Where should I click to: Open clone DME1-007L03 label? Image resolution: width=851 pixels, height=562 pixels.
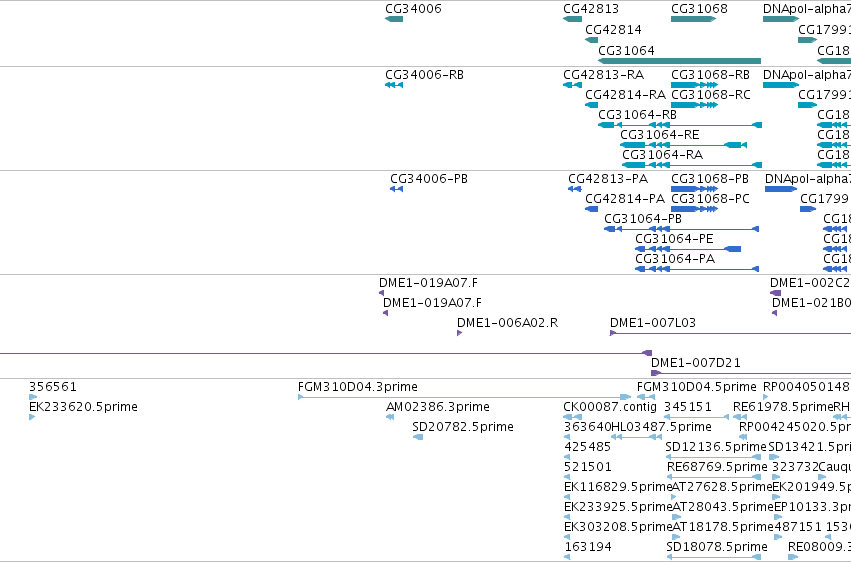click(653, 323)
